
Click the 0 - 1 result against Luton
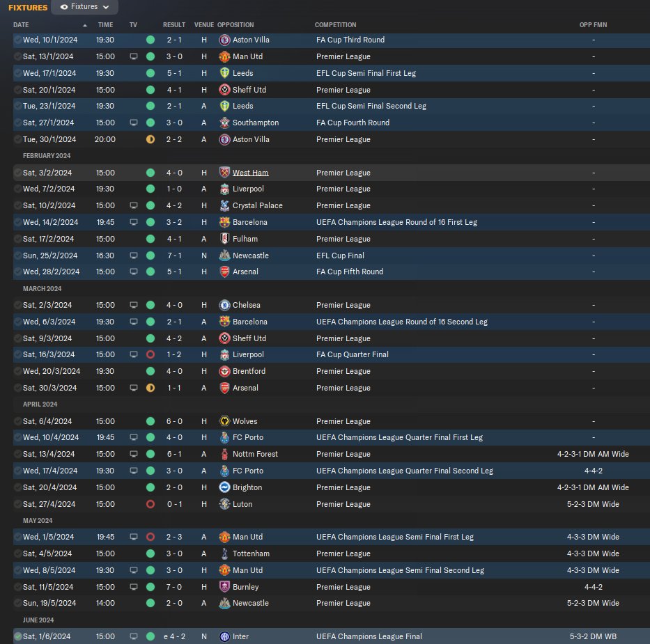pyautogui.click(x=174, y=504)
